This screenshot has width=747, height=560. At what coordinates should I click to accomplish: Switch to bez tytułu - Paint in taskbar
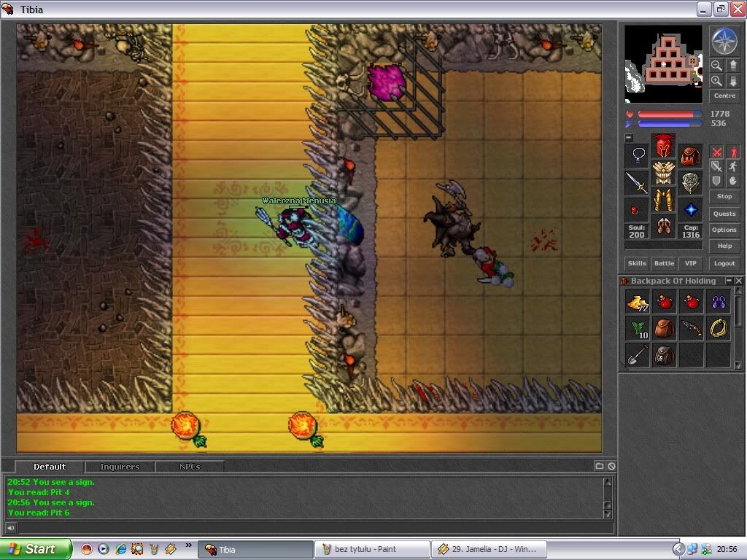(371, 549)
